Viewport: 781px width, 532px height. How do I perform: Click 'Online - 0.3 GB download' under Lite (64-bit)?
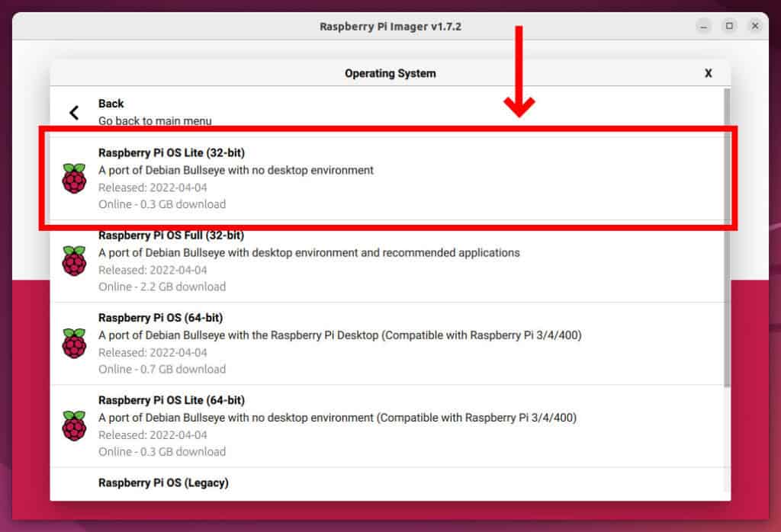coord(162,452)
